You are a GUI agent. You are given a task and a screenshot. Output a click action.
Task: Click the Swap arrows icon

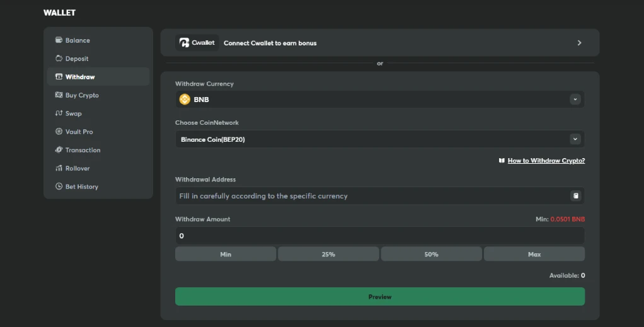[x=59, y=113]
